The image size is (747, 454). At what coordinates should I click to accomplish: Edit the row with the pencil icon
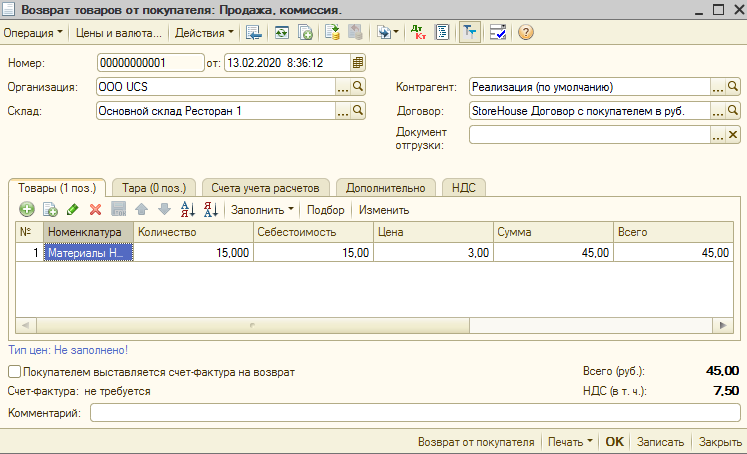[72, 210]
